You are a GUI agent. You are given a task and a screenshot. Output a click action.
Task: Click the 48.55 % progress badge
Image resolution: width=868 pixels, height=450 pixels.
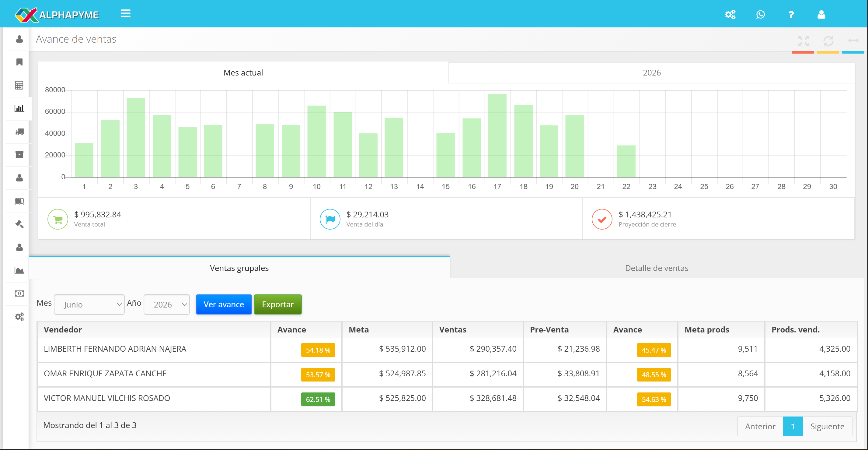coord(654,374)
